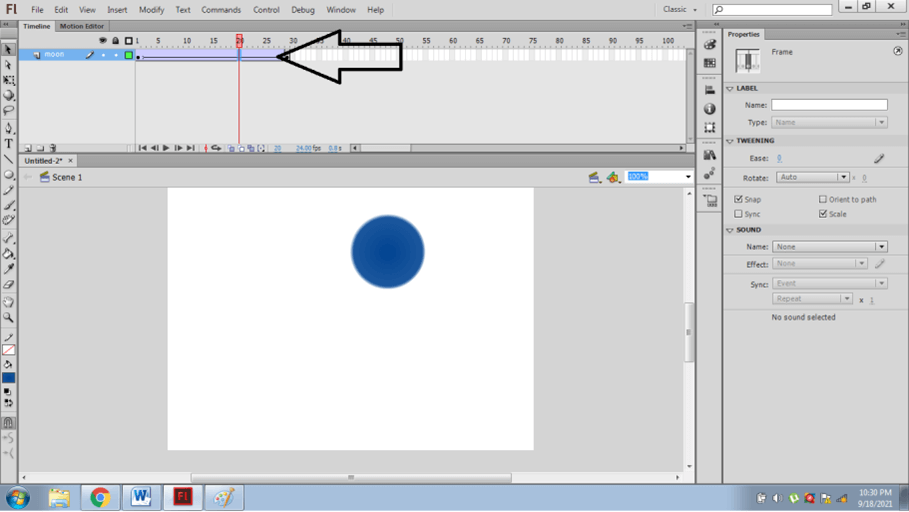
Task: Toggle the Scale checkbox
Action: click(x=823, y=214)
